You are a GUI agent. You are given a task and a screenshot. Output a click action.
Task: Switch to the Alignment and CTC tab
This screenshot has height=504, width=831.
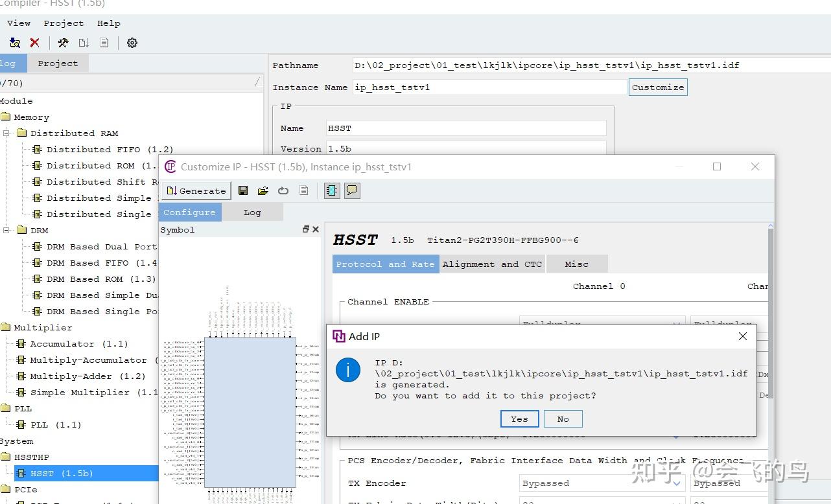tap(492, 264)
